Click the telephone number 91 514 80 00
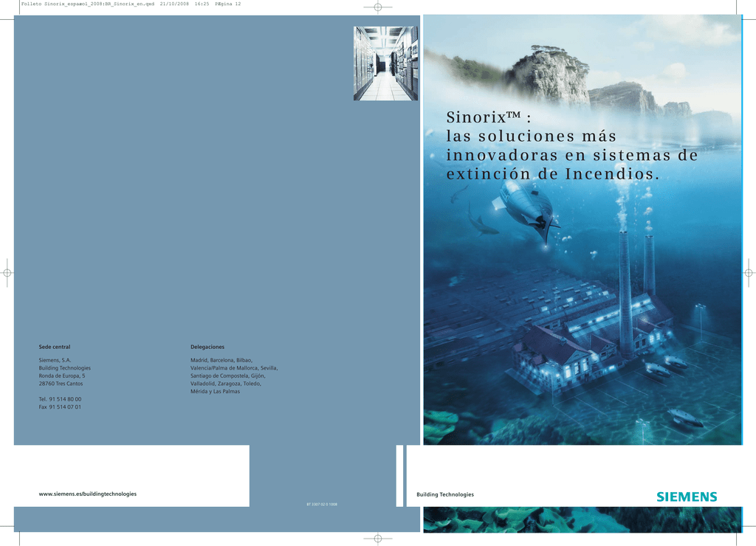Image resolution: width=756 pixels, height=546 pixels. 60,398
